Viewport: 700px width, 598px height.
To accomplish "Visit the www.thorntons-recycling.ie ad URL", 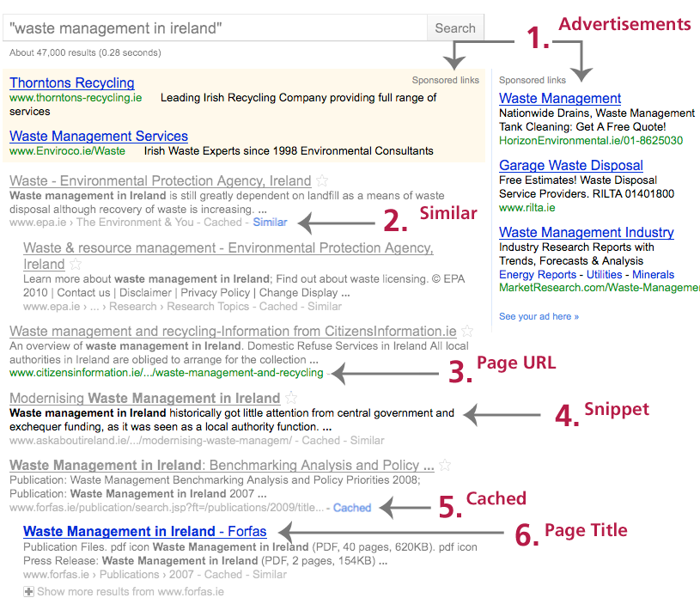I will 76,97.
